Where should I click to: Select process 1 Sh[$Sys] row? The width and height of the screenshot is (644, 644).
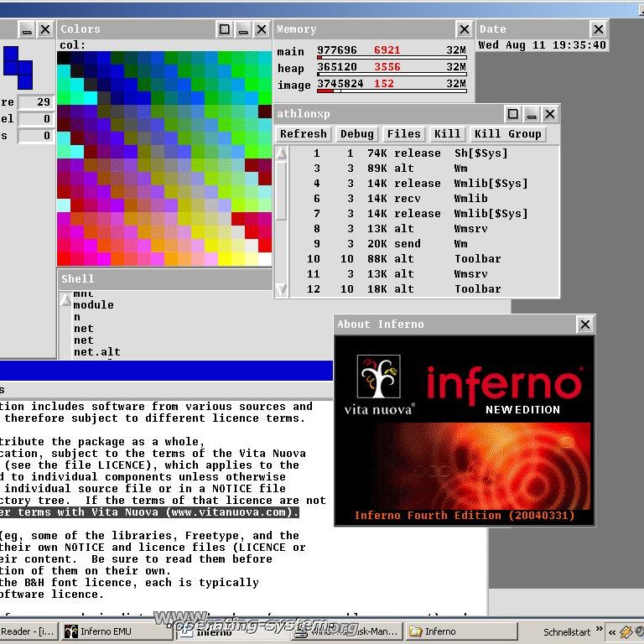423,153
